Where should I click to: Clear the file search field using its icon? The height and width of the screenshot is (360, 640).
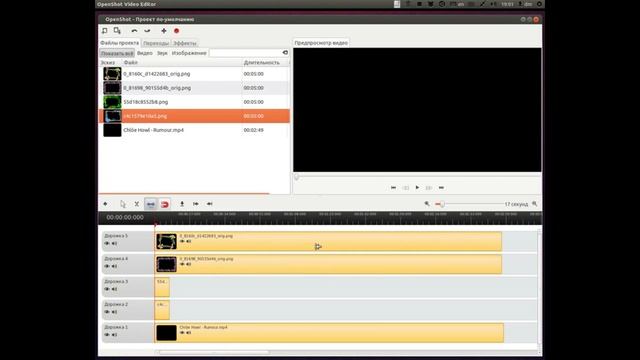click(x=285, y=53)
